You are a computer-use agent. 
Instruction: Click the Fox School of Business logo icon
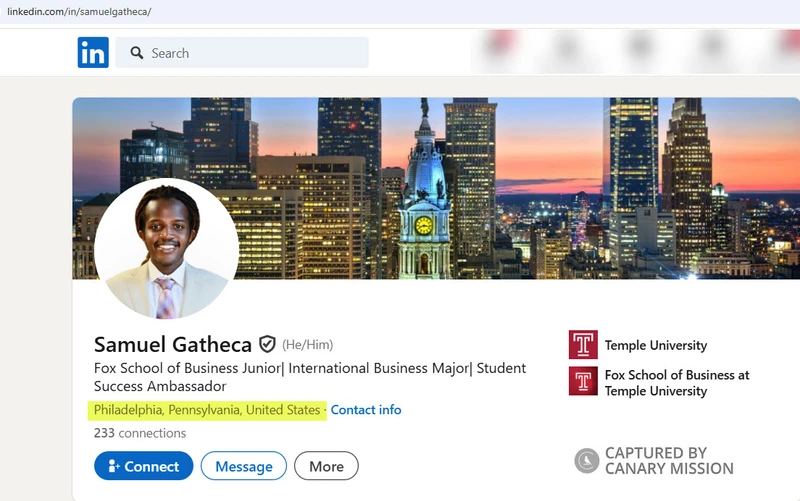[583, 382]
